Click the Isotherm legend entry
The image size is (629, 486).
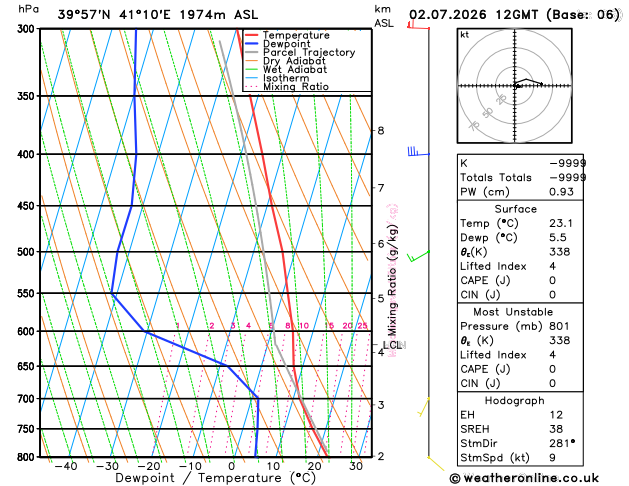point(277,78)
